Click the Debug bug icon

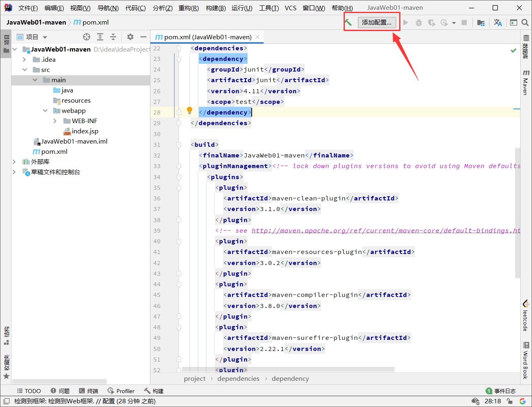click(x=419, y=22)
